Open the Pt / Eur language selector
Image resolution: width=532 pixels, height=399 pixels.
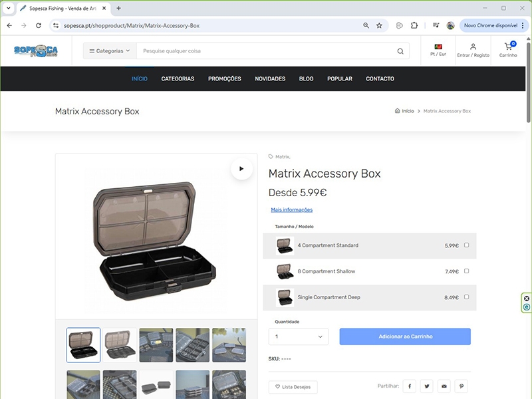click(438, 50)
